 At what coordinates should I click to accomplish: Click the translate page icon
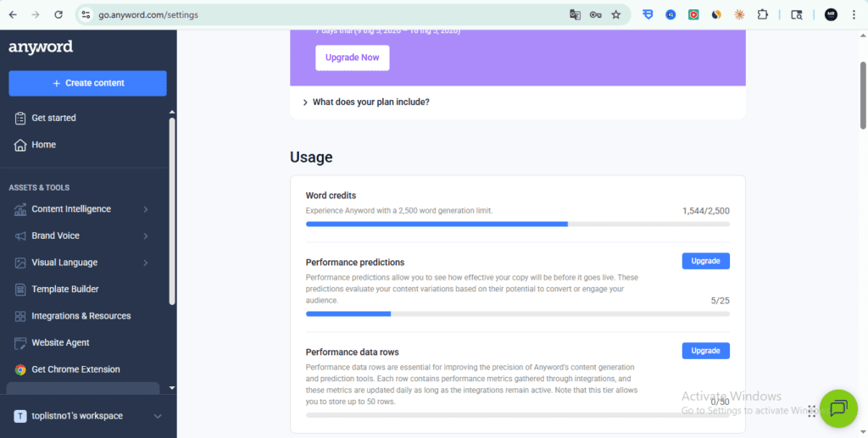(576, 15)
